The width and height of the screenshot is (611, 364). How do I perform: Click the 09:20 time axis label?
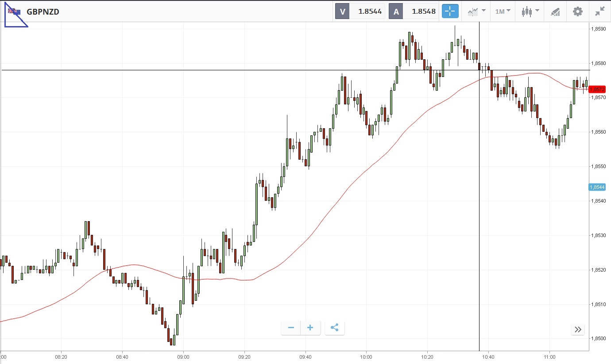point(244,356)
